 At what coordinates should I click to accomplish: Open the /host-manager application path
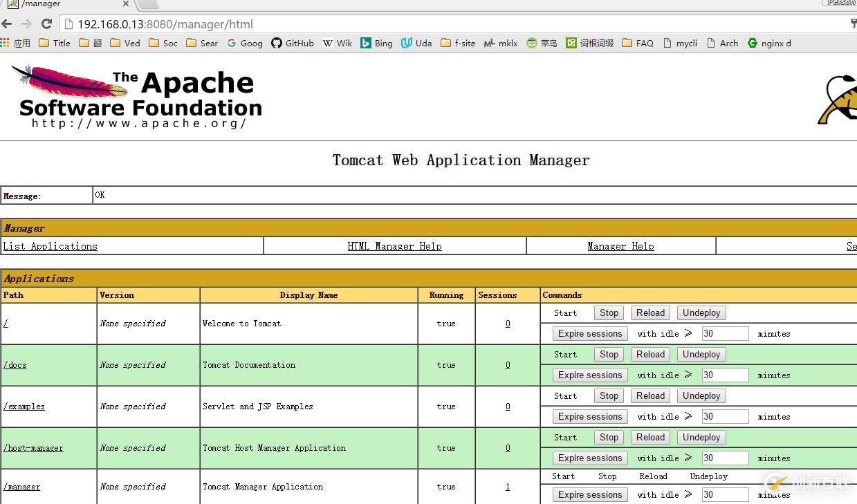click(33, 448)
